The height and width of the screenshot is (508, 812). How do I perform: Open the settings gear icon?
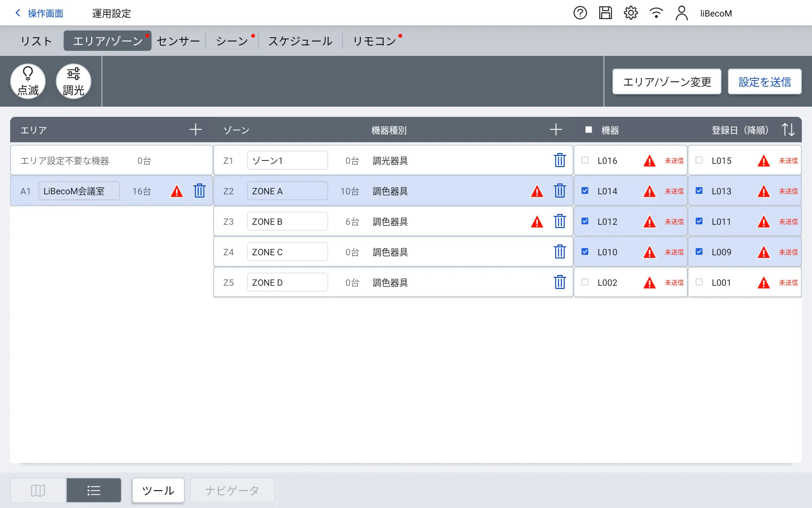(x=631, y=13)
